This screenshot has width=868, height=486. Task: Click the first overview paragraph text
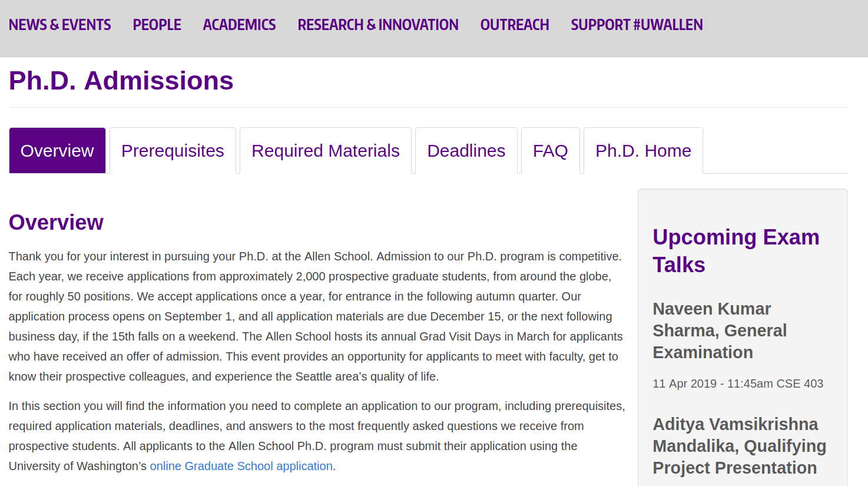(x=316, y=316)
